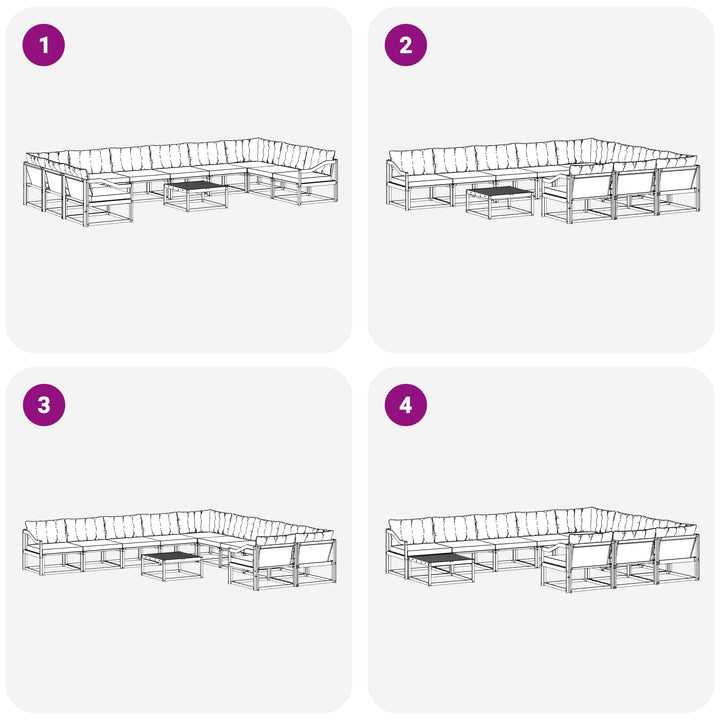Select the back-facing rightmost seat in panel 4
This screenshot has height=720, width=720.
click(x=678, y=558)
